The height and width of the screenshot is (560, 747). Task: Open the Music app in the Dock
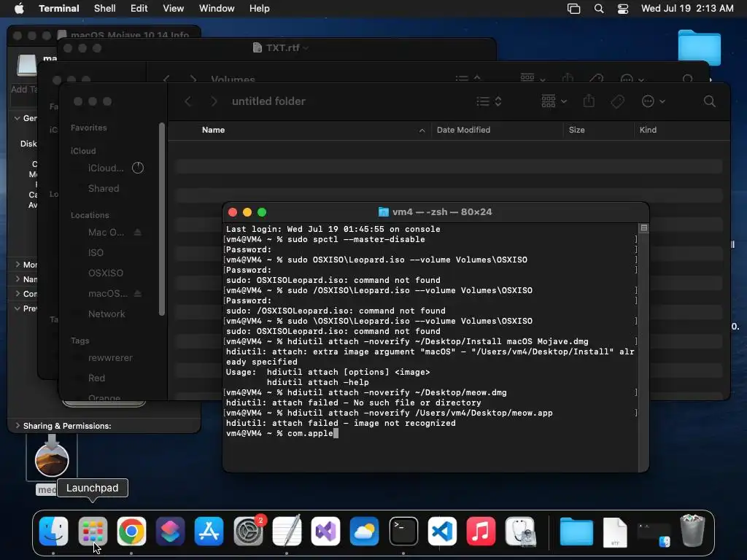(x=481, y=531)
